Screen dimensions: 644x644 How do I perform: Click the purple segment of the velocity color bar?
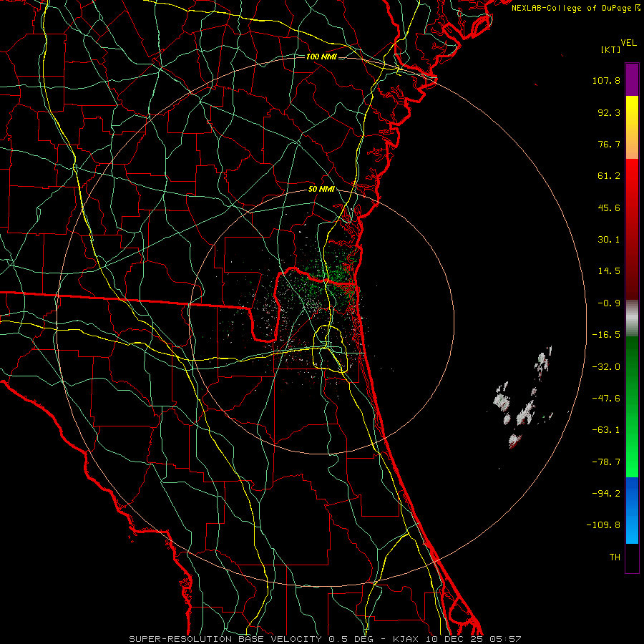coord(632,79)
